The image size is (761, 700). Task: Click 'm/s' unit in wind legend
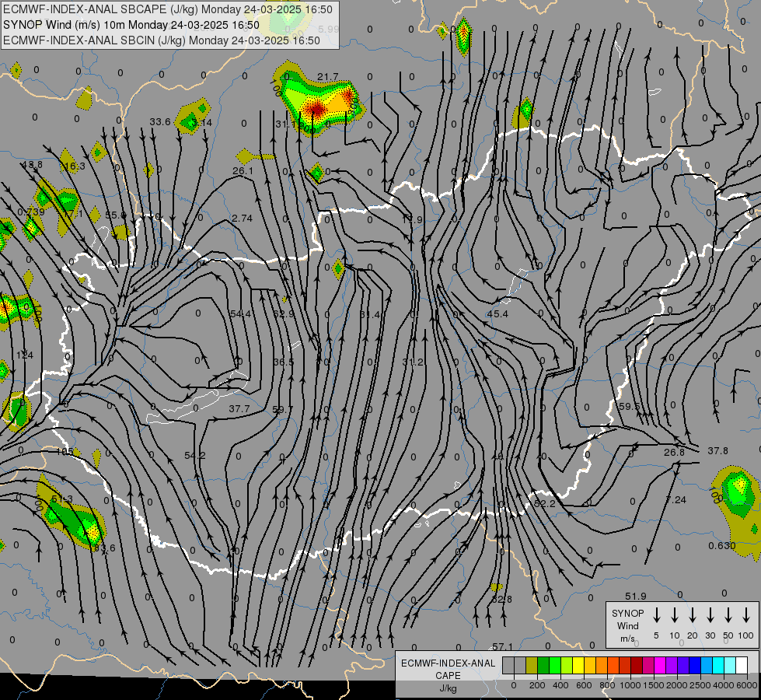(627, 639)
